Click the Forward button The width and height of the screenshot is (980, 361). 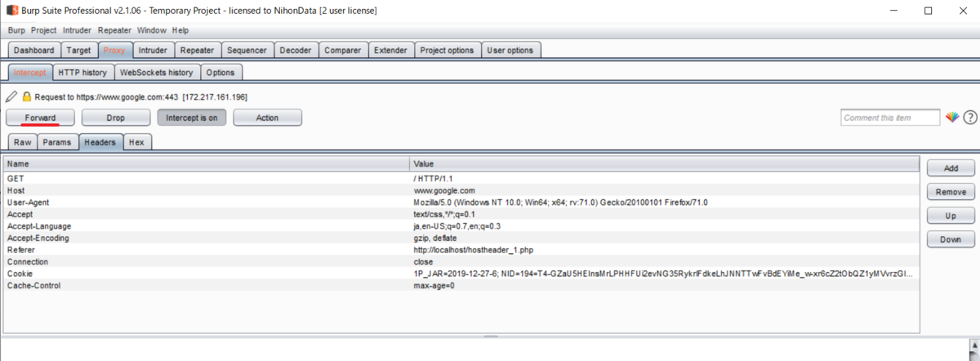(x=40, y=118)
